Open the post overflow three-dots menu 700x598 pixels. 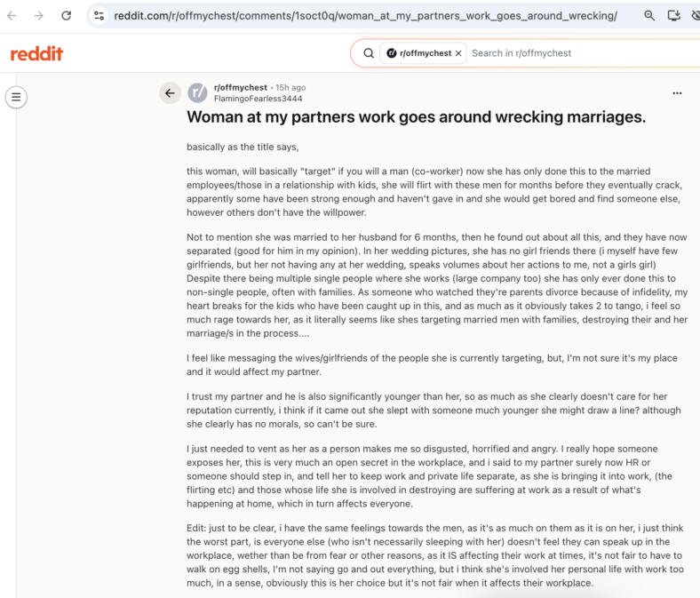click(677, 93)
